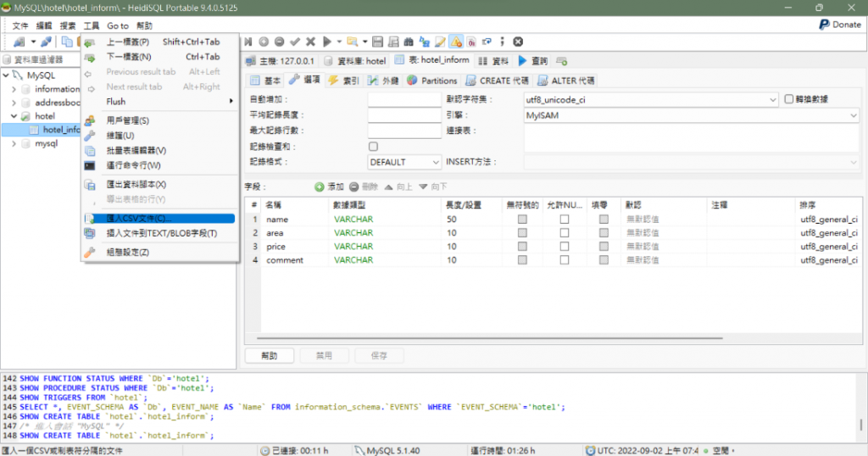Switch to the ALTER 代碼 tab
Screen dimensions: 868x456
565,81
